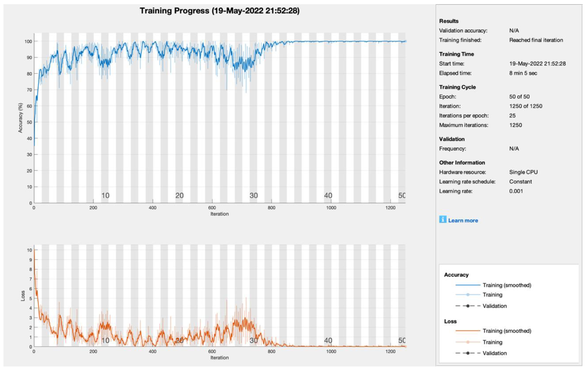Image resolution: width=588 pixels, height=371 pixels.
Task: Select epoch 30 label in the accuracy plot
Action: pyautogui.click(x=253, y=195)
